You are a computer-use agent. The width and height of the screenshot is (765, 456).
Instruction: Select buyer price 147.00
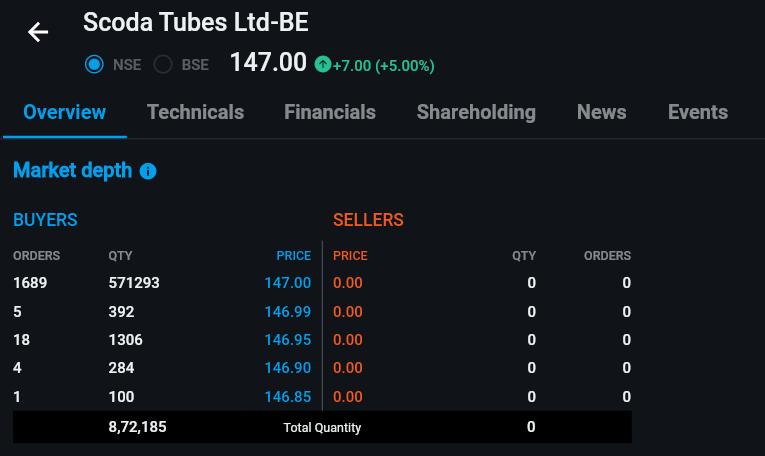pos(287,283)
